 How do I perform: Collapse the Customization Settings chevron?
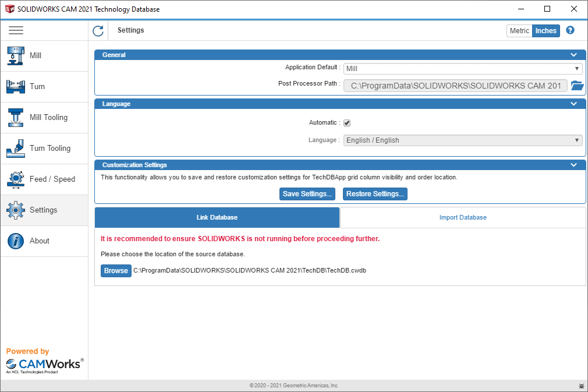pyautogui.click(x=573, y=165)
